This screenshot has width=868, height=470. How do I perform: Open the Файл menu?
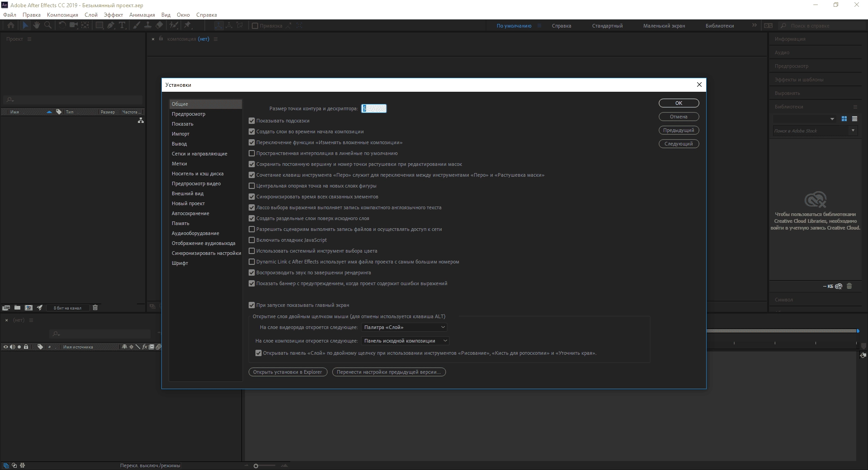click(x=9, y=14)
